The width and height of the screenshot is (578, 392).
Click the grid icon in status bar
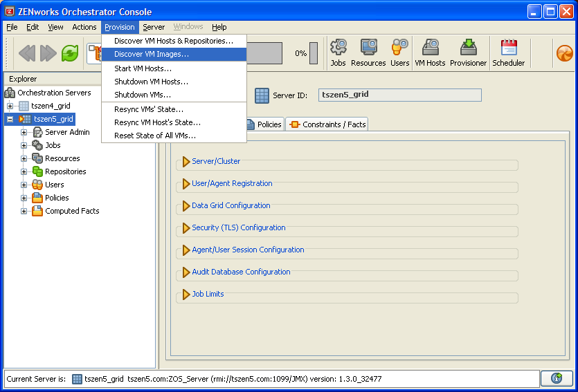77,379
